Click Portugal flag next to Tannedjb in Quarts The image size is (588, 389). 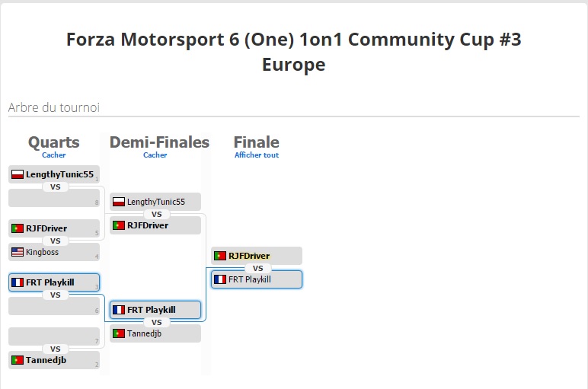[18, 361]
